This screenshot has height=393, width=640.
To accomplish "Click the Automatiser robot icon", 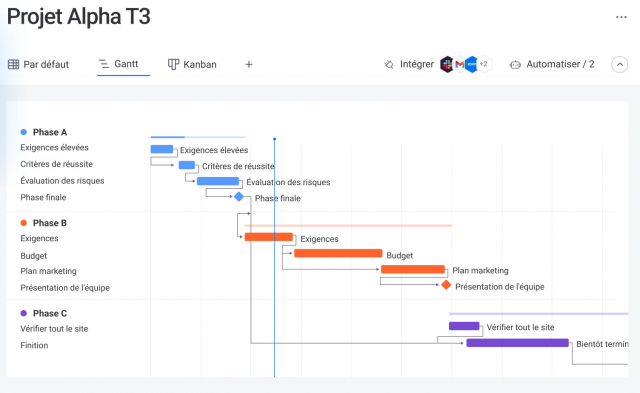I will [515, 64].
